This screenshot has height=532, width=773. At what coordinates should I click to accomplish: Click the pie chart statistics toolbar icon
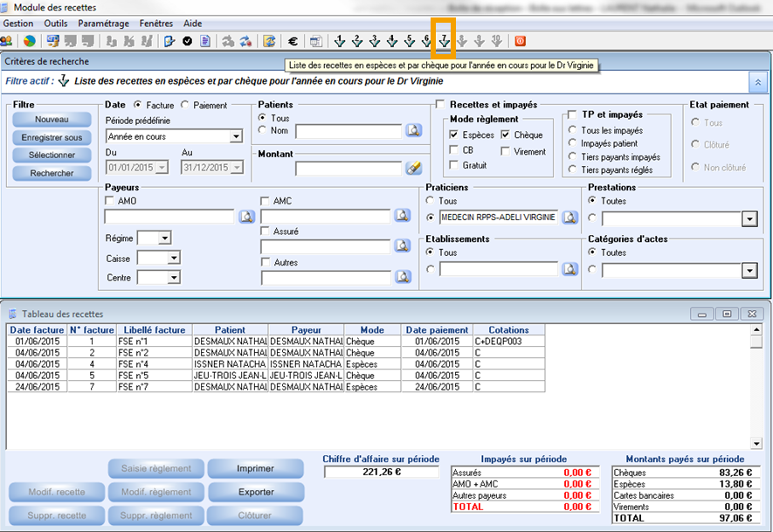pos(30,41)
